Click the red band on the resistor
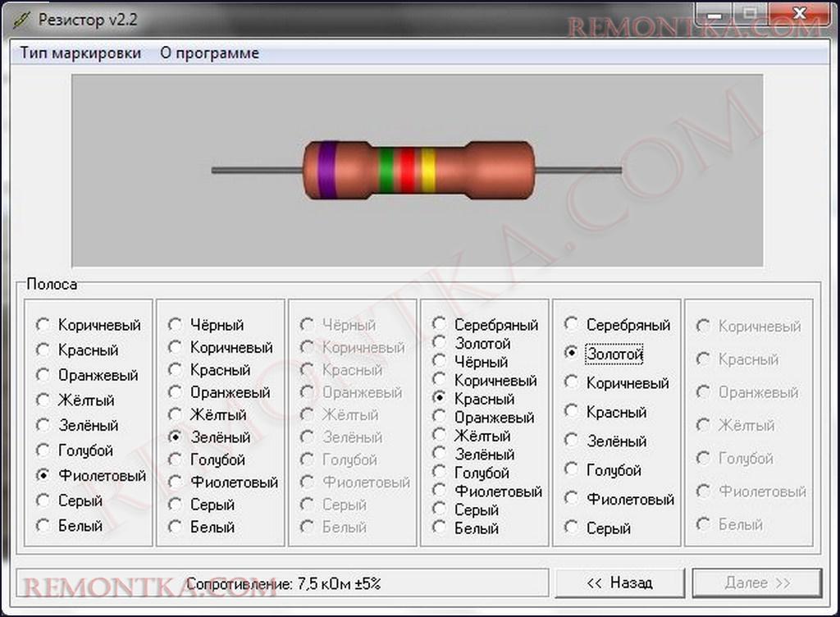The image size is (840, 617). (406, 171)
